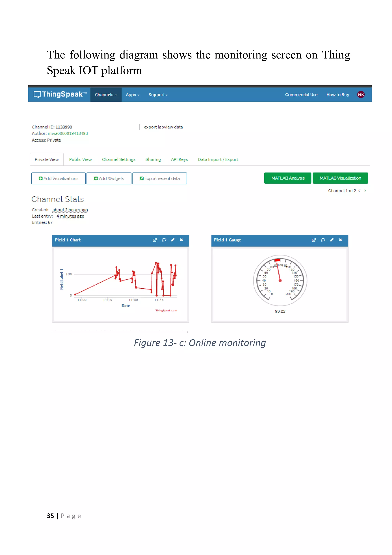Viewport: 392px width, 555px height.
Task: Open comments on Field 1 Gauge
Action: coord(323,240)
